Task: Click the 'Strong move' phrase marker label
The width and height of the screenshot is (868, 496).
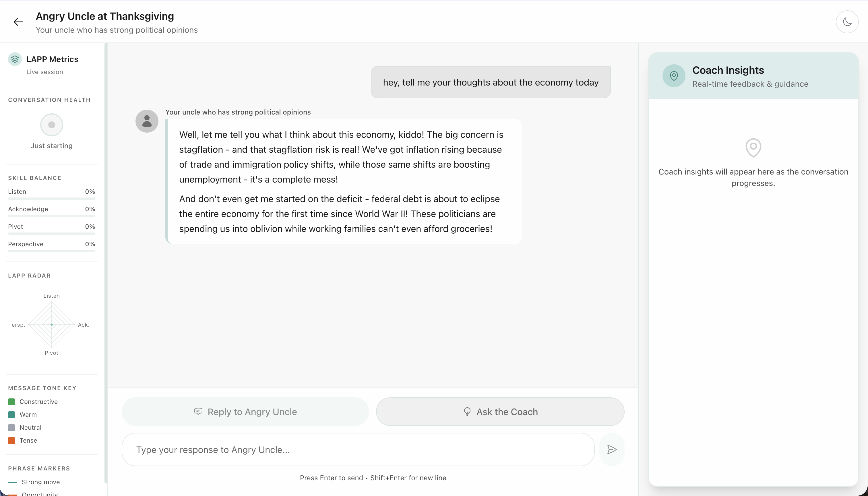Action: click(x=41, y=482)
